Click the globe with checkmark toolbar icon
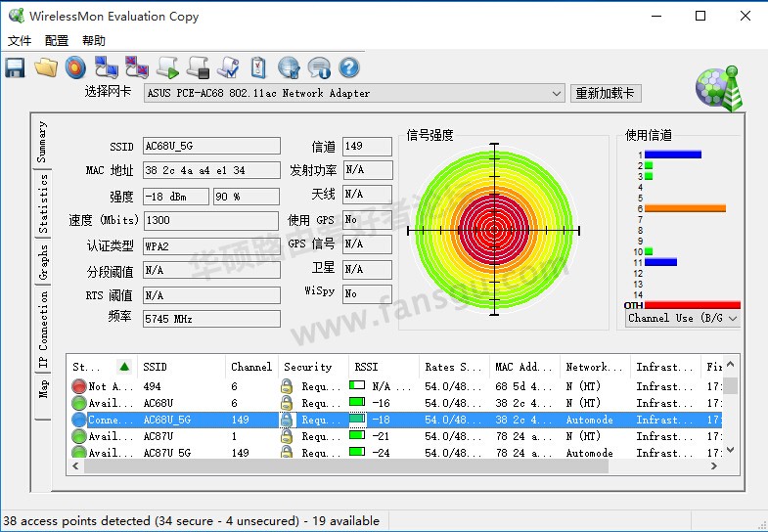Image resolution: width=768 pixels, height=532 pixels. (289, 67)
